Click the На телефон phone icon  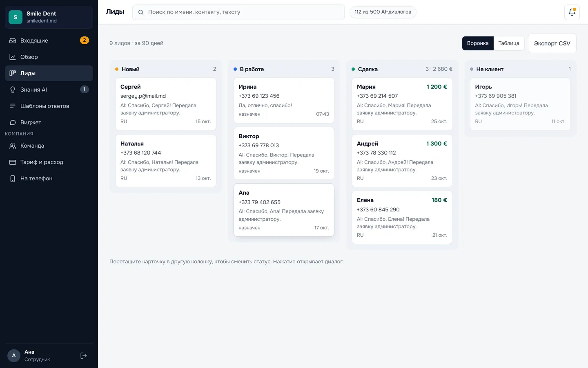[x=13, y=178]
